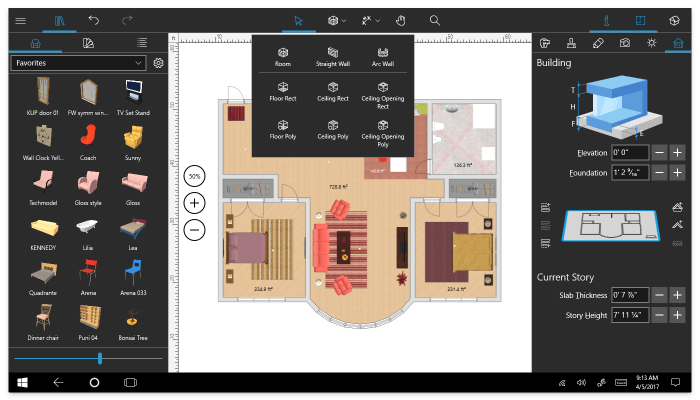Activate the pan hand tool
The image size is (700, 400).
(400, 21)
